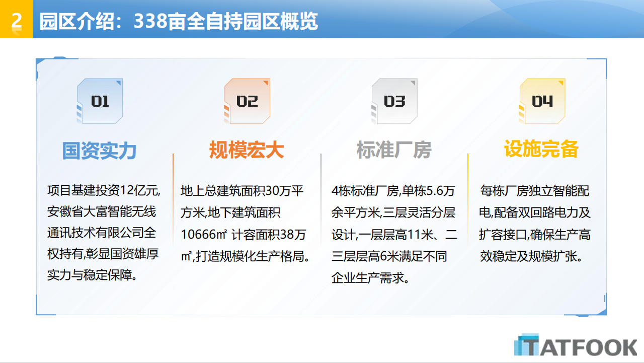Click the 国资实力 heading

tap(100, 150)
